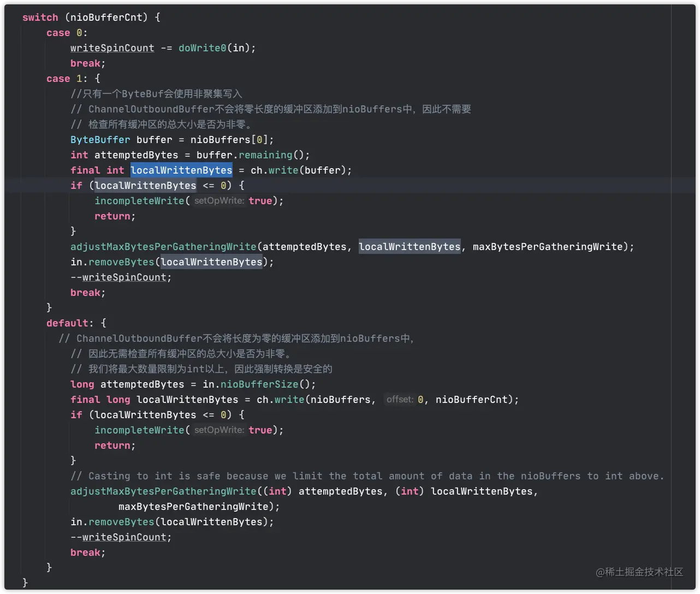700x594 pixels.
Task: Click the first 'return;' statement in case 1
Action: tap(115, 216)
